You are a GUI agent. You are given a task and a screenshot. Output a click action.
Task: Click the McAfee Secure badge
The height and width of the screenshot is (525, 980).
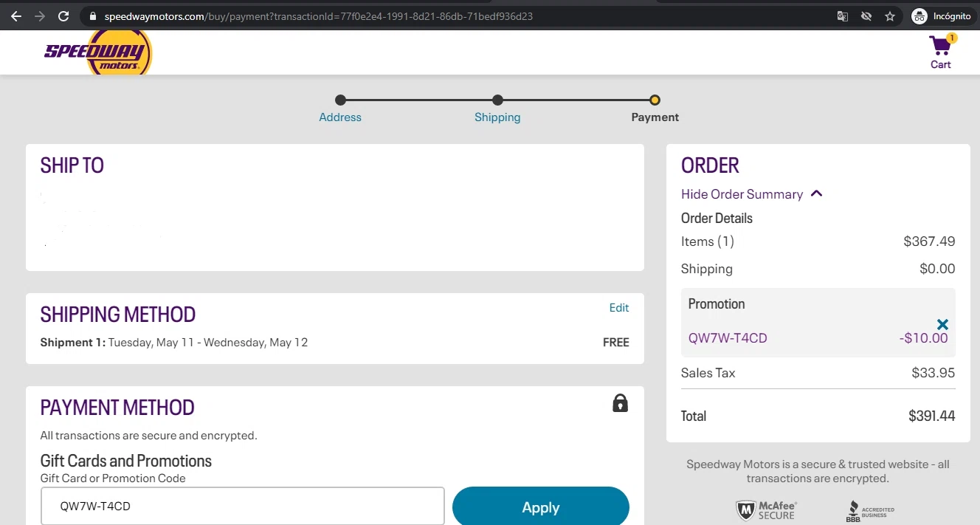click(x=766, y=510)
